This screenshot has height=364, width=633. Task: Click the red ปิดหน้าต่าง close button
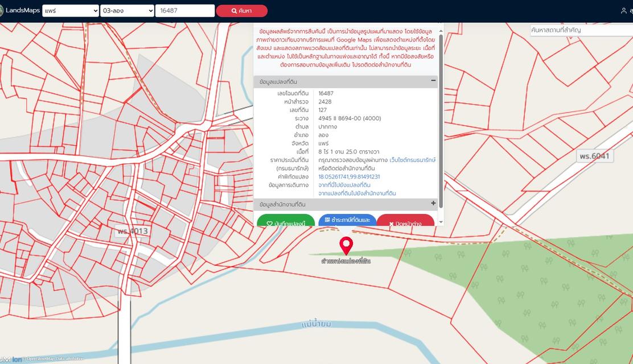pos(405,220)
